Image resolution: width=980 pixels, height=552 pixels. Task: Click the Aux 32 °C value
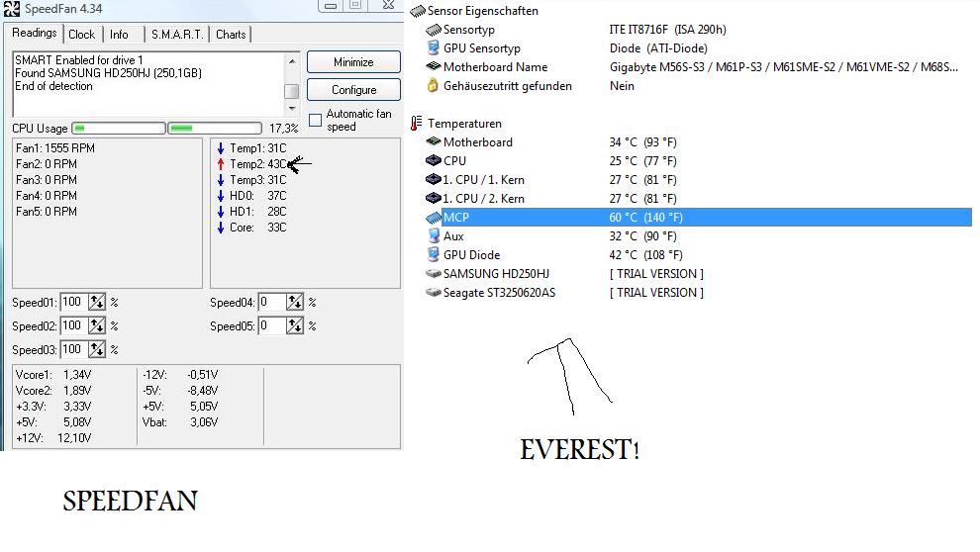[642, 236]
